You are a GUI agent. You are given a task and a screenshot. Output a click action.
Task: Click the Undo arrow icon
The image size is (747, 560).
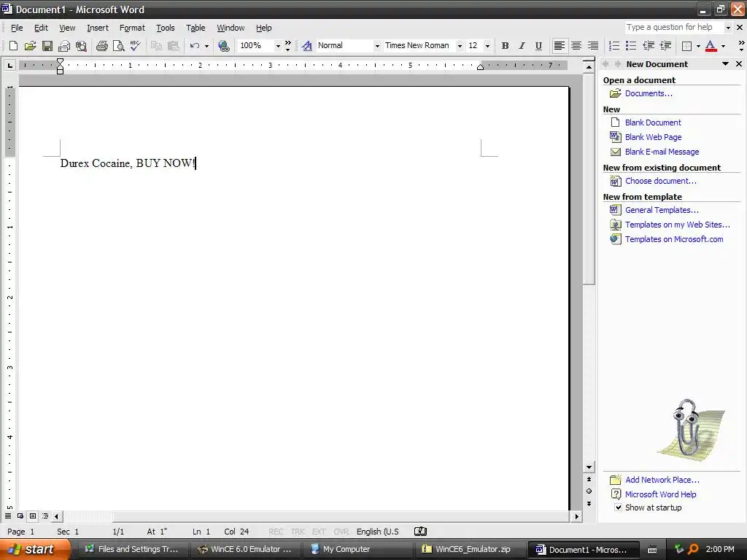[x=194, y=46]
